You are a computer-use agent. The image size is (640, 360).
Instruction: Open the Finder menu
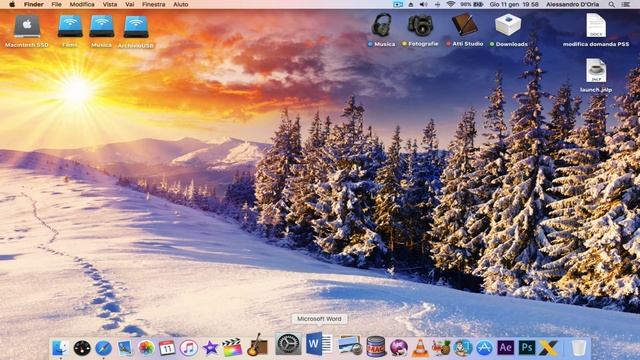tap(33, 4)
